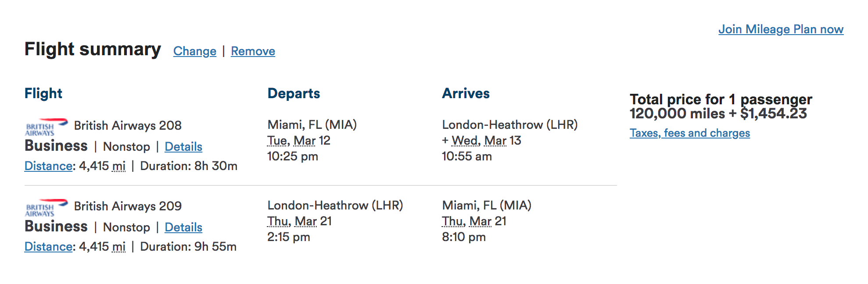
Task: Click the Remove flight link
Action: coord(253,51)
